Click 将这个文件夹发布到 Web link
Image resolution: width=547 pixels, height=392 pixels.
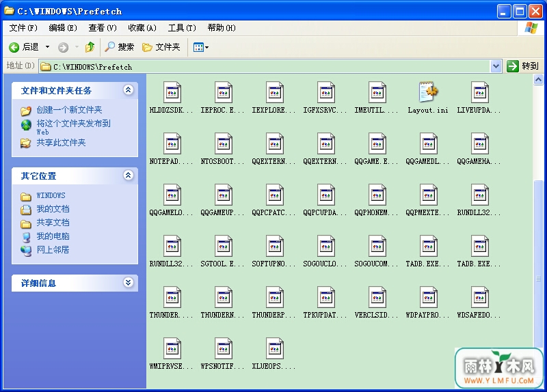click(x=74, y=127)
